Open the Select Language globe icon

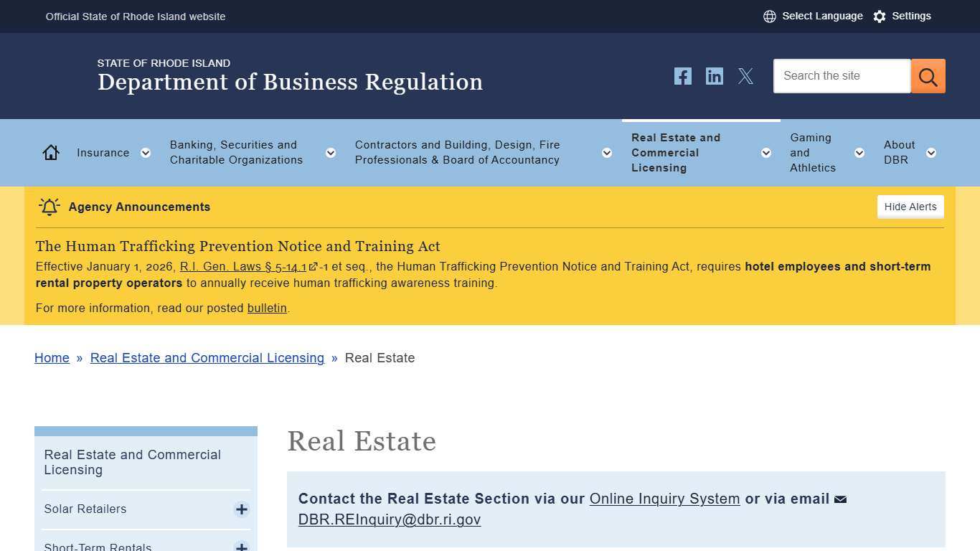[x=770, y=16]
